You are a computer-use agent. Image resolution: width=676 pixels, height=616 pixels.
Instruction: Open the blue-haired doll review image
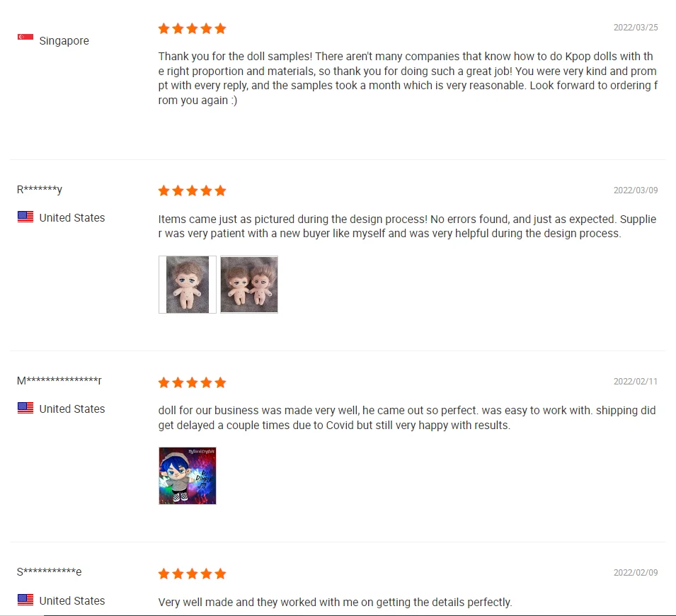coord(188,476)
